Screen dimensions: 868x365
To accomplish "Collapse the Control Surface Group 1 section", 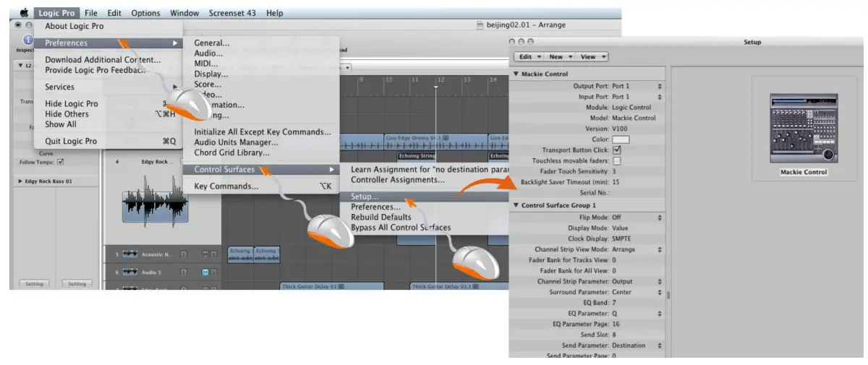I will click(x=516, y=206).
